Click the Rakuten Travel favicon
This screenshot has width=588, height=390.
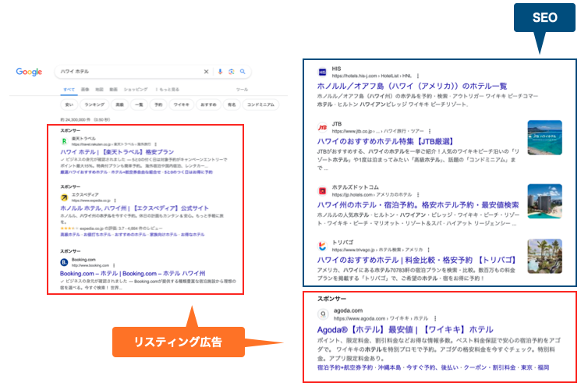tap(65, 143)
